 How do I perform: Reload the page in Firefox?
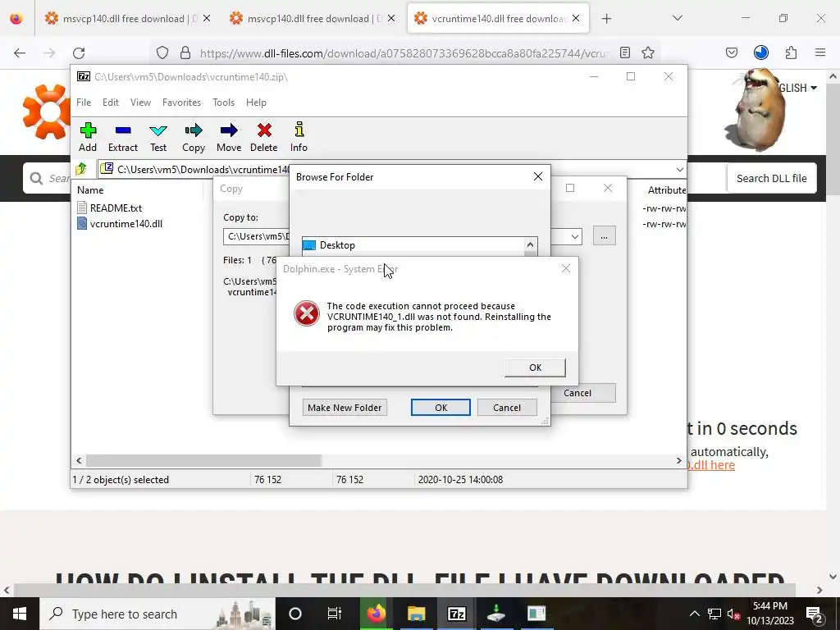click(79, 52)
